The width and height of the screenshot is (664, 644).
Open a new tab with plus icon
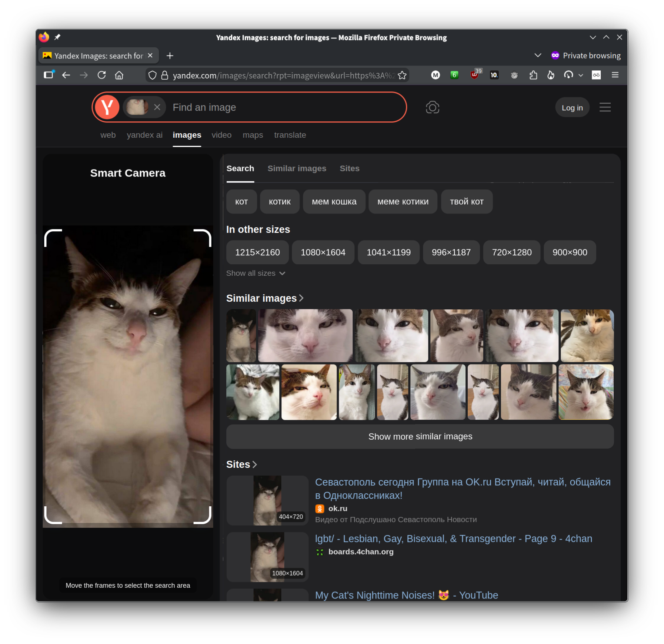[170, 56]
